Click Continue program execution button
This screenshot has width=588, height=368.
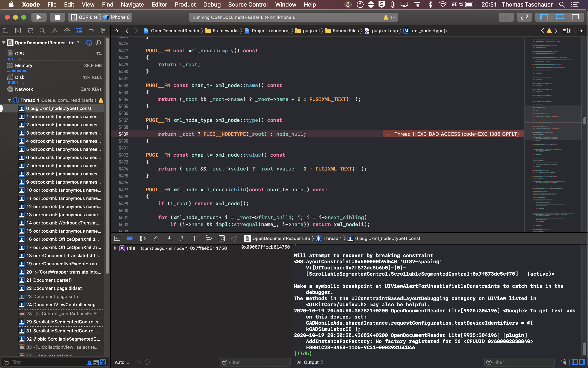[x=143, y=239]
